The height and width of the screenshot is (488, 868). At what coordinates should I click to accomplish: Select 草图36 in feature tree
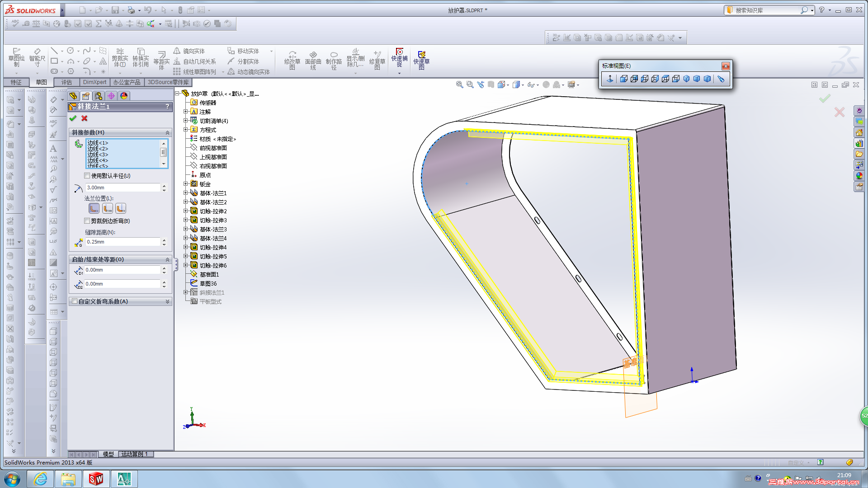click(208, 283)
